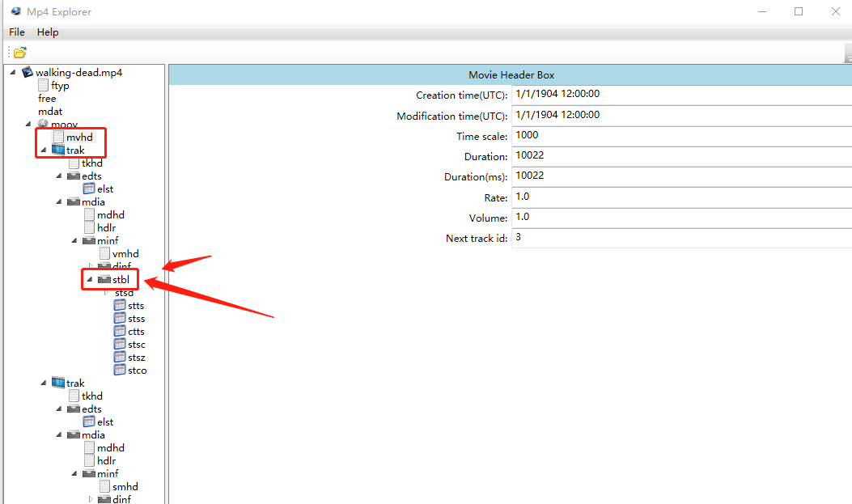Click the walking-dead.mp4 video file icon
Viewport: 852px width, 504px height.
coord(28,73)
